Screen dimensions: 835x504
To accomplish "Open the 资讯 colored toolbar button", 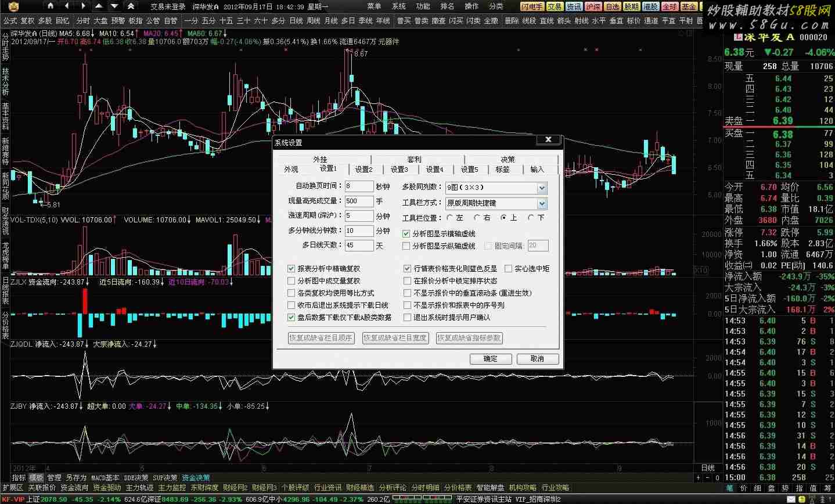I will (x=574, y=6).
